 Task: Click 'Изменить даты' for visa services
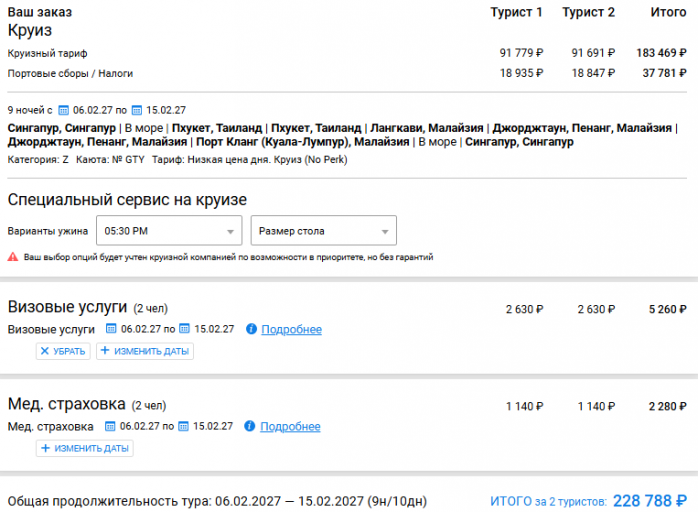click(145, 351)
